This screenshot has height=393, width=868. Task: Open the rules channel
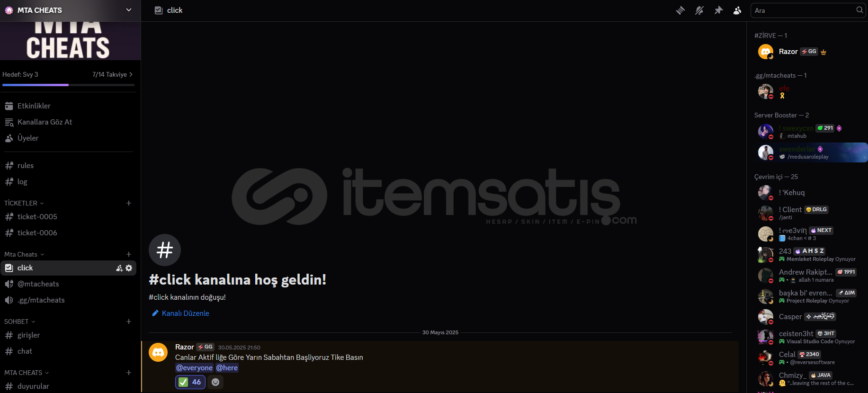click(x=68, y=166)
